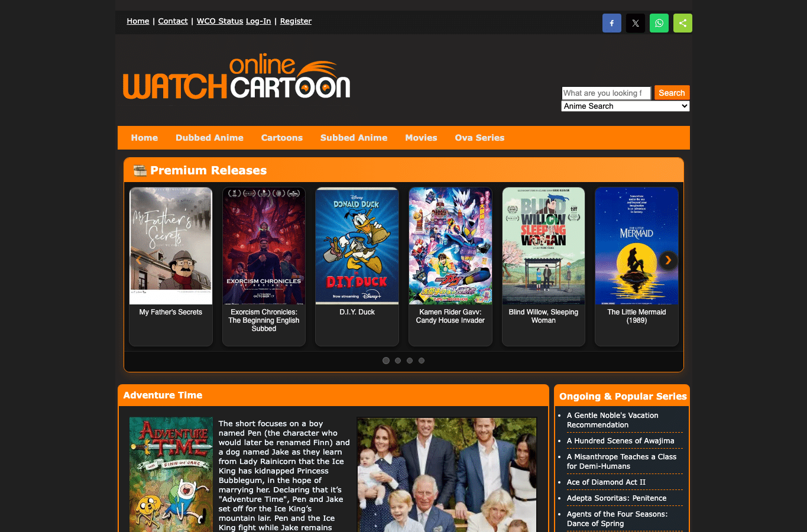
Task: Go back in Premium Releases carousel using left arrow
Action: click(139, 260)
